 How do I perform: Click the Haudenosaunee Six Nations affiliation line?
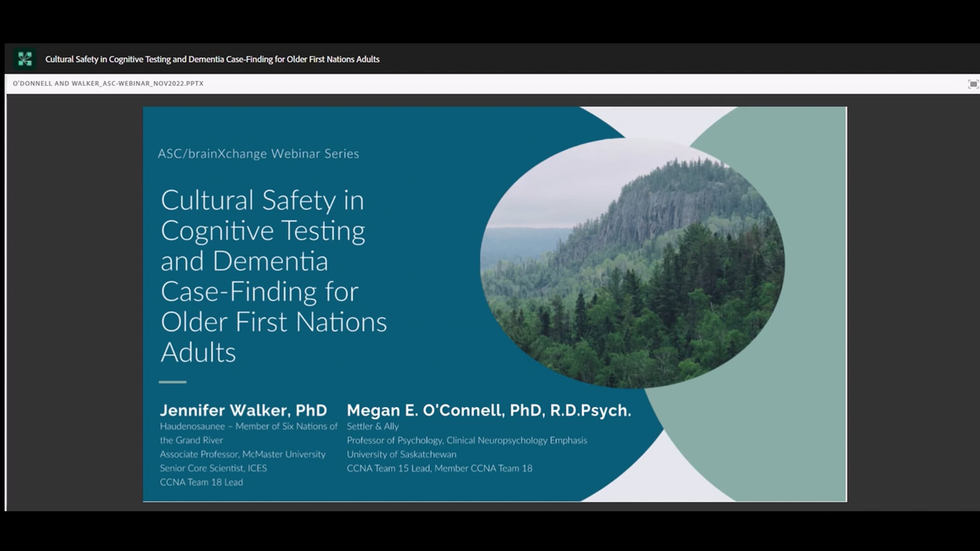pos(249,433)
